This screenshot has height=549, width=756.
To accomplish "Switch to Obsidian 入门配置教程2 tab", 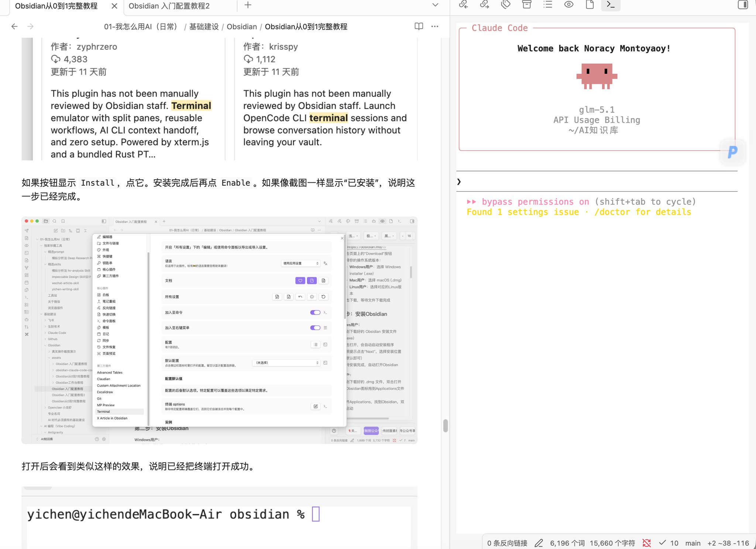I will 169,6.
